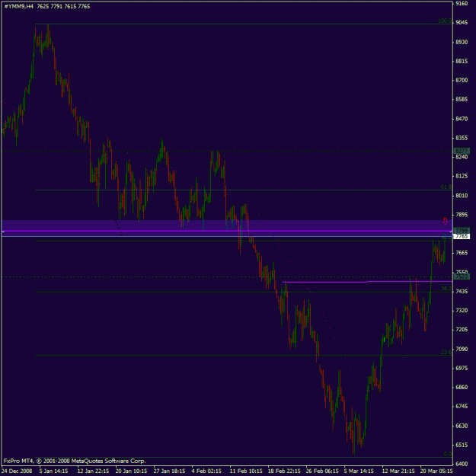Click the 11 Feb 10:15 date label

click(246, 471)
